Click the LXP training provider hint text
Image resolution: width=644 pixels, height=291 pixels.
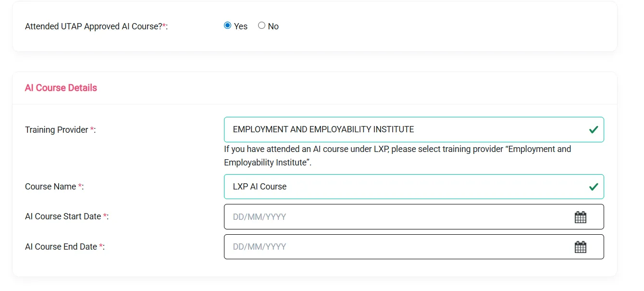coord(397,156)
